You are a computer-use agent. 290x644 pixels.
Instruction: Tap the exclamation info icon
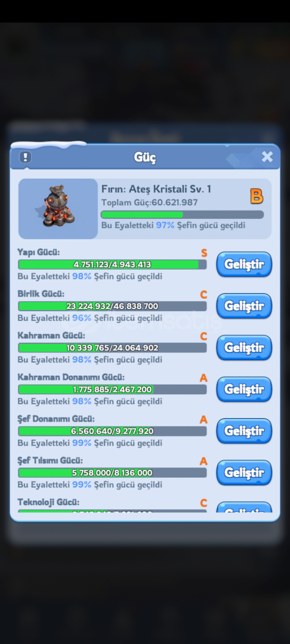click(x=26, y=157)
